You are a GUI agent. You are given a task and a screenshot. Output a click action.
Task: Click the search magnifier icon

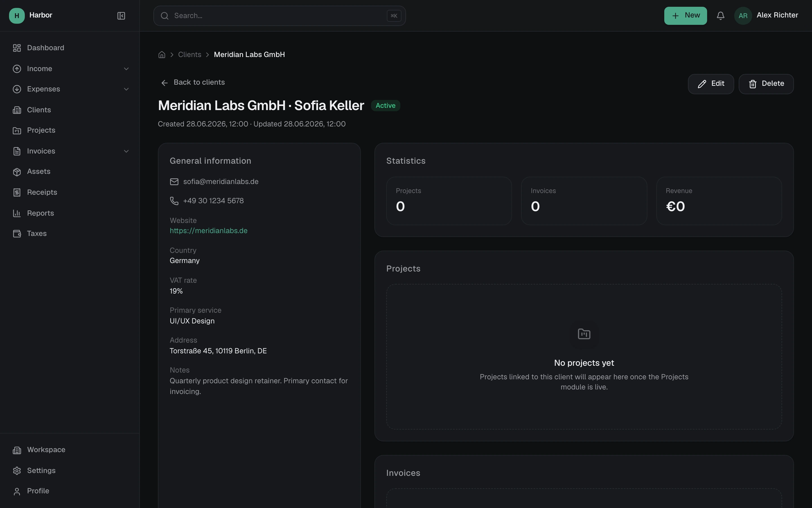click(x=164, y=16)
